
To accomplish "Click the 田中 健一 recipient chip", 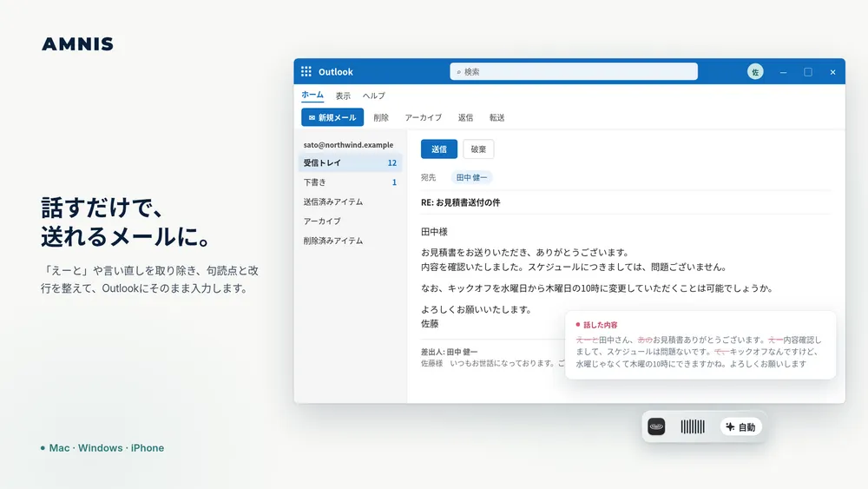I will [471, 177].
